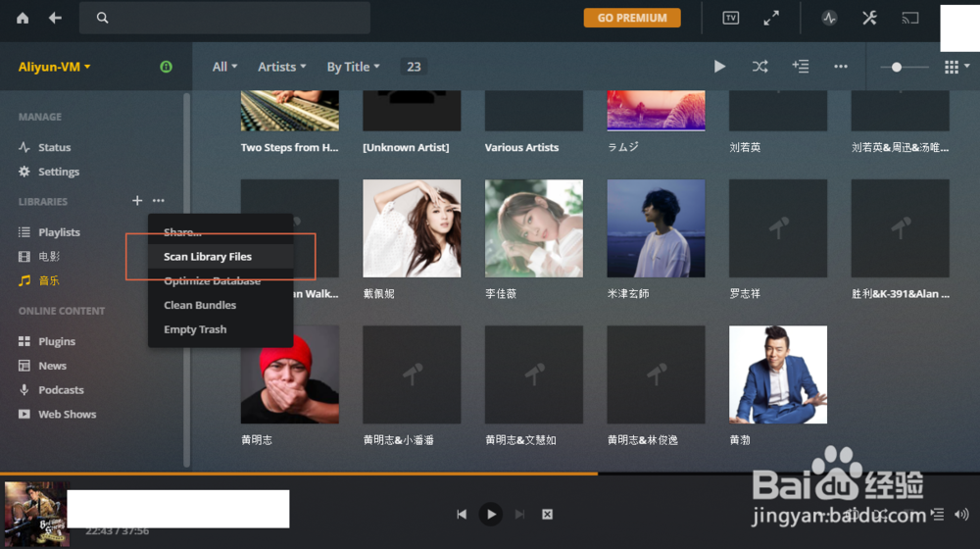Choose Scan Library Files
This screenshot has height=549, width=980.
click(220, 257)
